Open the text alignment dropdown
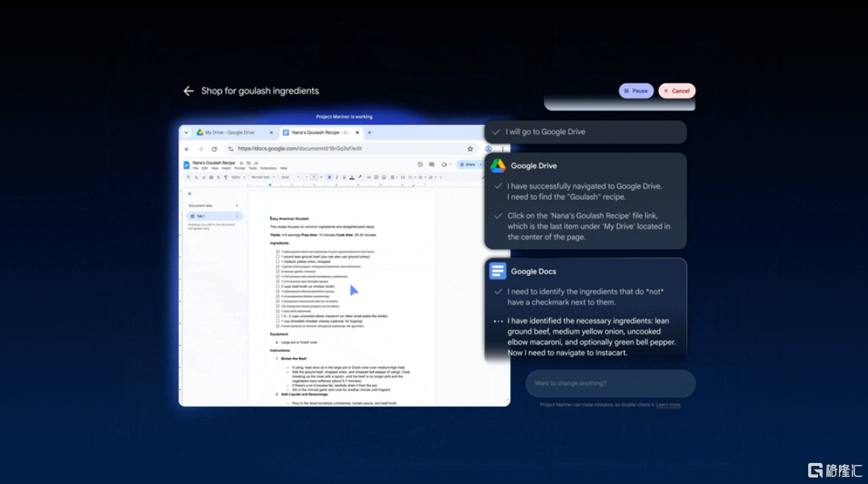Image resolution: width=868 pixels, height=484 pixels. (x=393, y=177)
